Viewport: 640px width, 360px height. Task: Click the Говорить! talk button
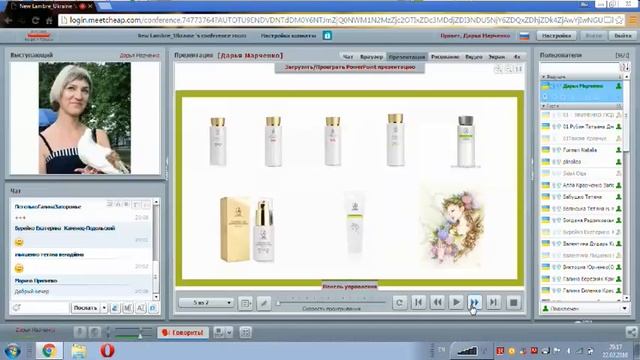pyautogui.click(x=183, y=332)
